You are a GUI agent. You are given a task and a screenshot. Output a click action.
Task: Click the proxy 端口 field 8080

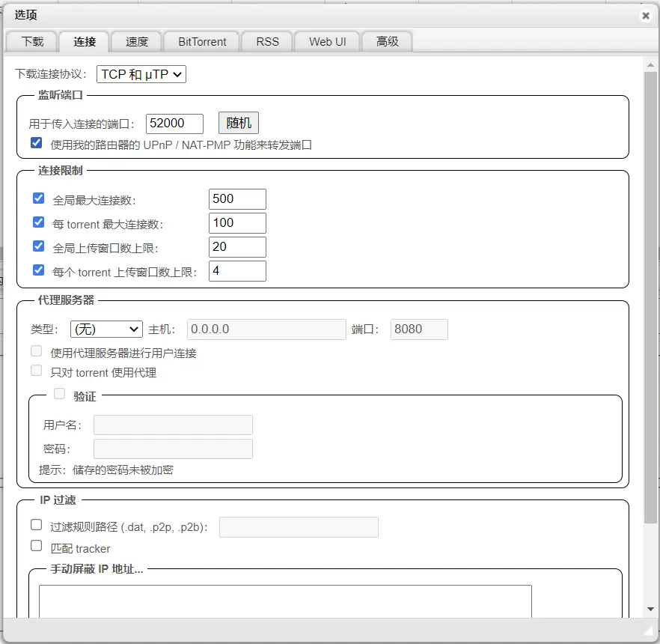pos(419,329)
